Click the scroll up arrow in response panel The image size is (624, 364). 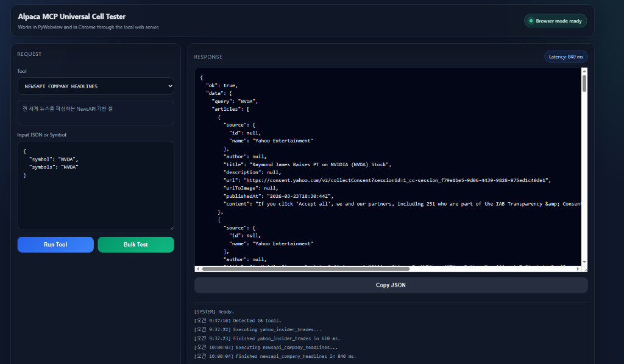tap(584, 71)
